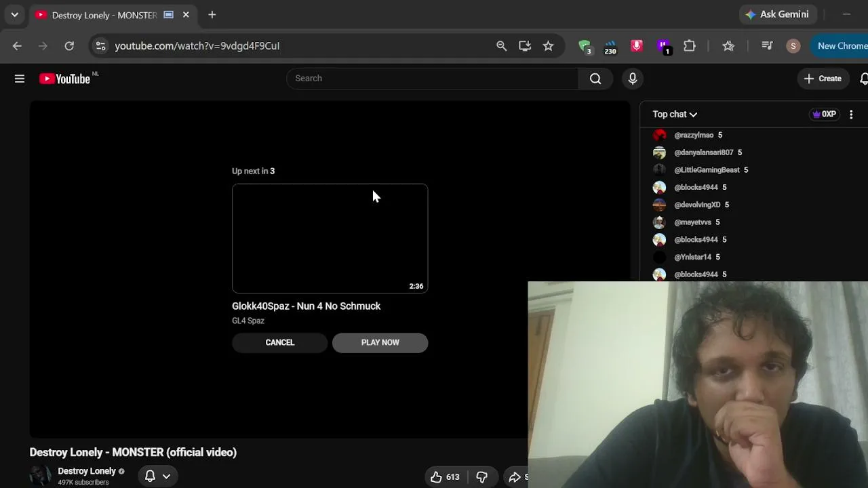The height and width of the screenshot is (488, 868).
Task: Click the address bar URL
Action: [x=197, y=46]
